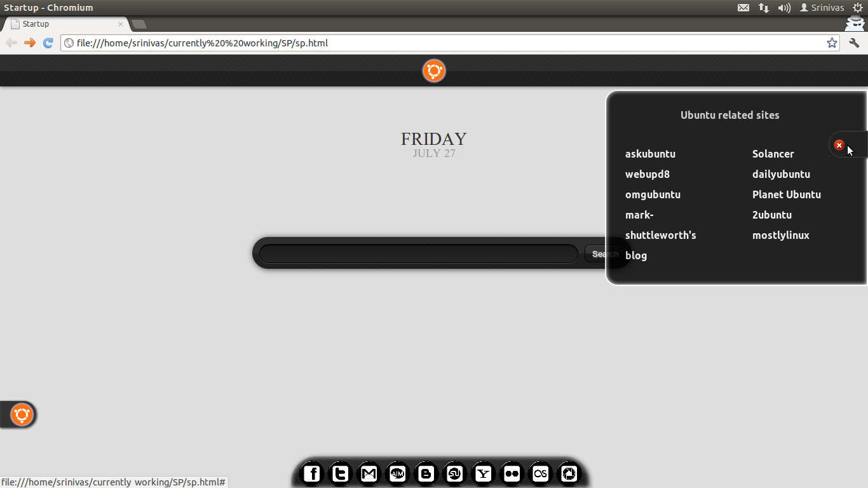
Task: Go back with the grey back arrow
Action: [11, 43]
